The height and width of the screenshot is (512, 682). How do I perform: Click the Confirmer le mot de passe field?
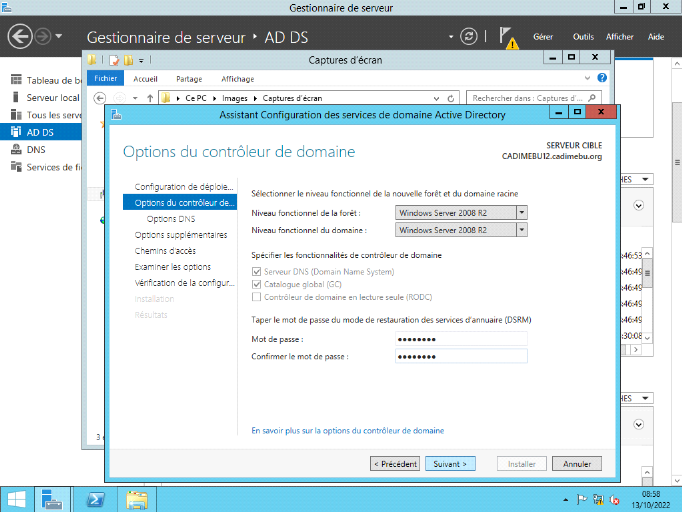coord(461,356)
